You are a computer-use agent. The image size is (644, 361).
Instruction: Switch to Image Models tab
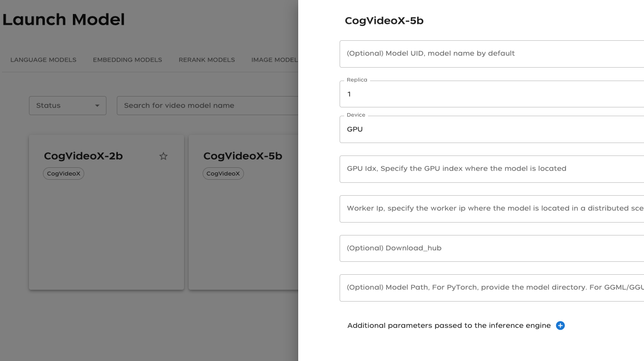(274, 60)
